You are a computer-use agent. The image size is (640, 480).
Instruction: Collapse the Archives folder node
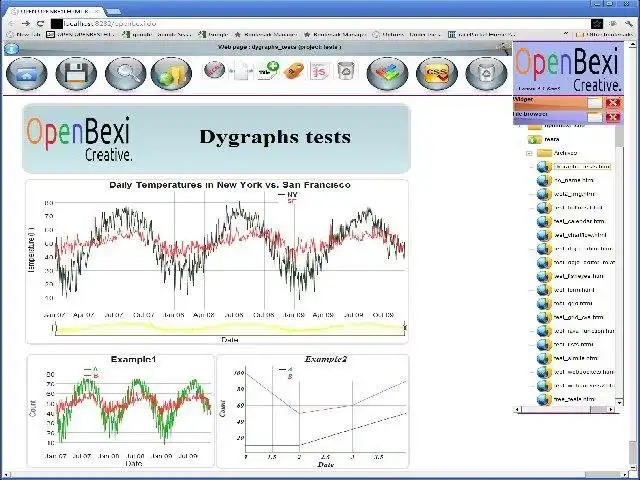(x=529, y=153)
